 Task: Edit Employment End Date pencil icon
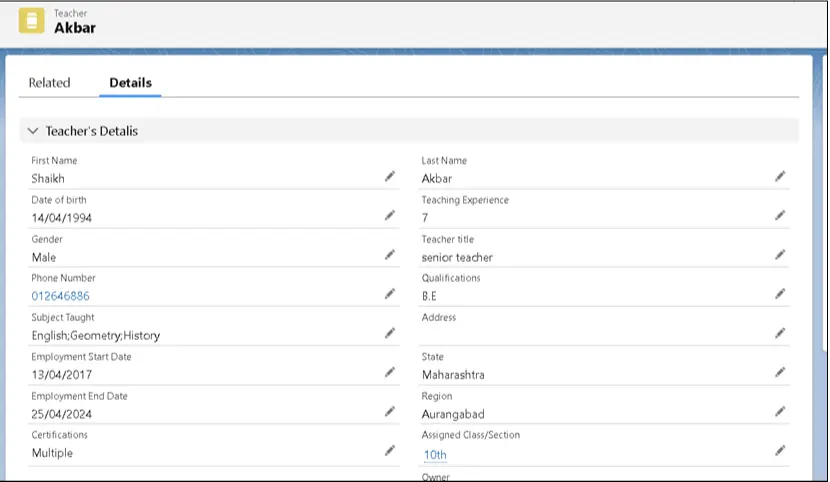(x=390, y=411)
